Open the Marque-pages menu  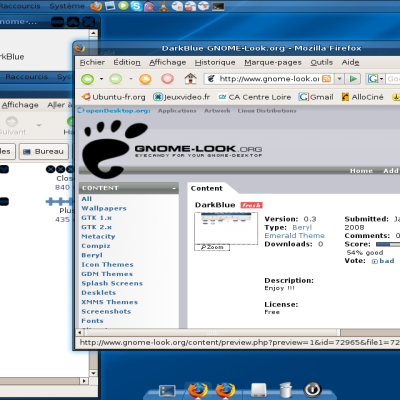coord(273,62)
